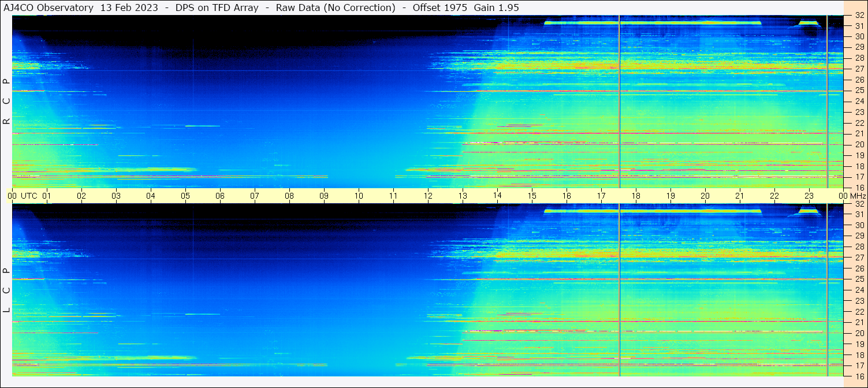Viewport: 868px width, 388px height.
Task: Click the 32 MHz label on upper RCP scale
Action: point(859,16)
